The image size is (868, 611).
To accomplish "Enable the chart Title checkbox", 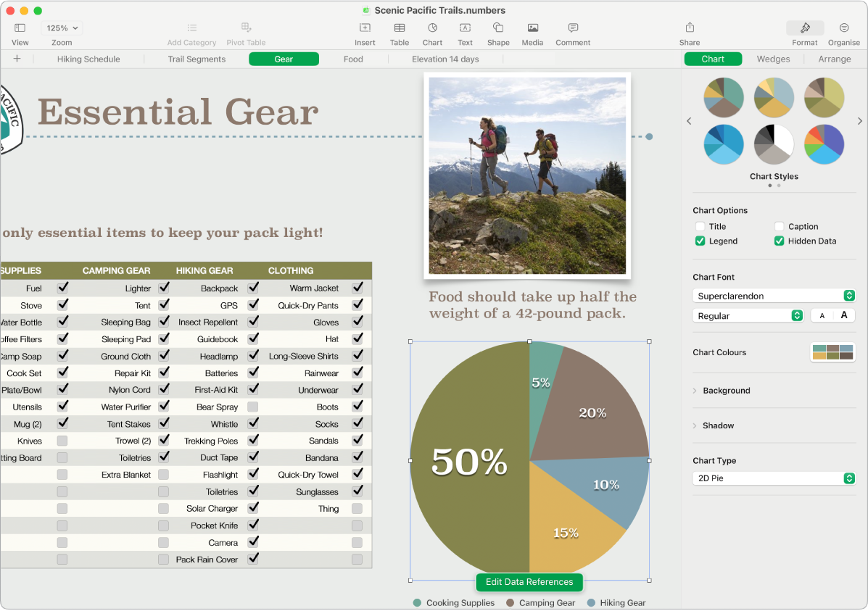I will coord(700,226).
